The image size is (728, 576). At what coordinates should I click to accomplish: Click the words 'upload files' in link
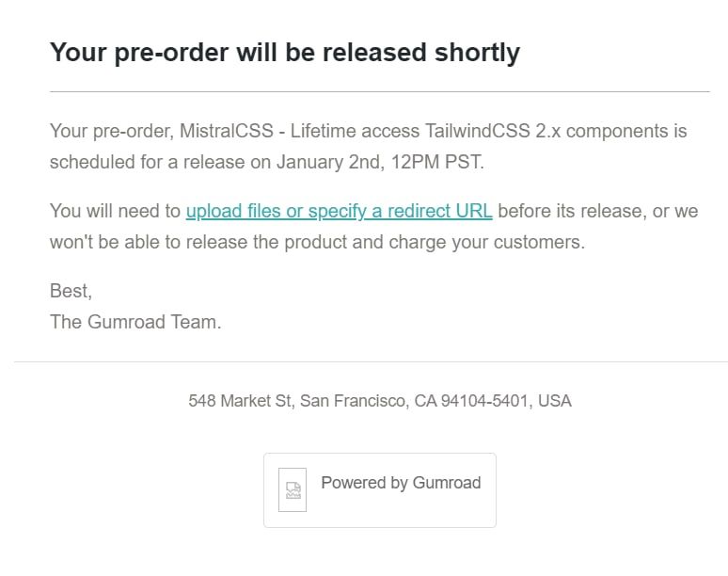coord(233,212)
